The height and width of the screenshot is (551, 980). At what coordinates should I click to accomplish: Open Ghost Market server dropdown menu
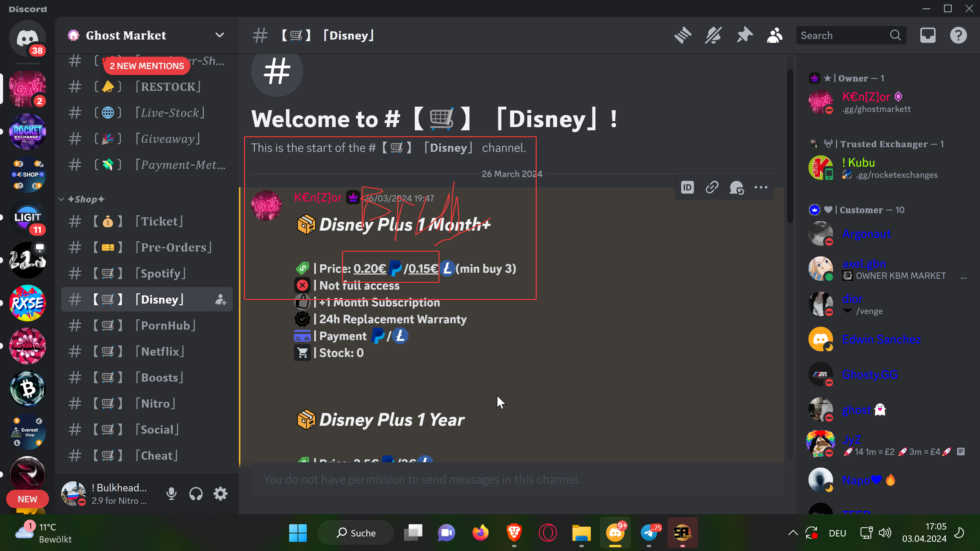click(219, 35)
